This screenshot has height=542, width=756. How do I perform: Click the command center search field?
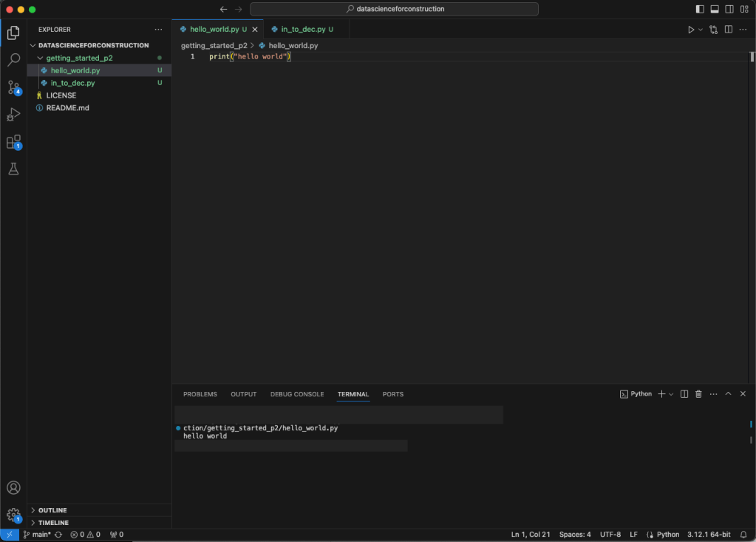pyautogui.click(x=394, y=10)
